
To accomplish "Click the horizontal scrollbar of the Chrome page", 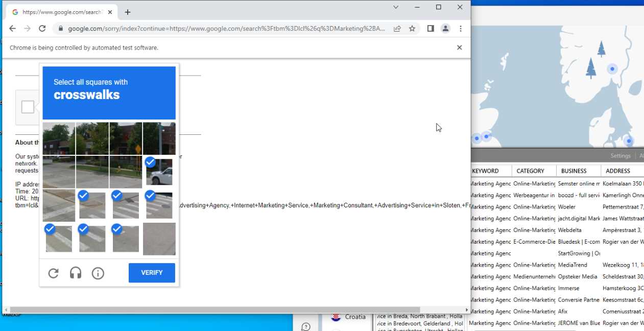I will click(x=214, y=310).
